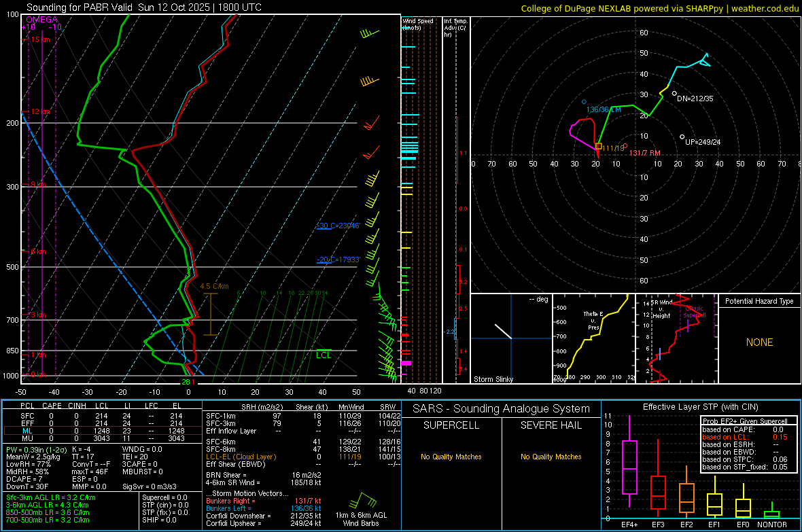Screen dimensions: 802x532
Task: Click the UP=249/24 Corfidi upshear marker
Action: coord(682,137)
